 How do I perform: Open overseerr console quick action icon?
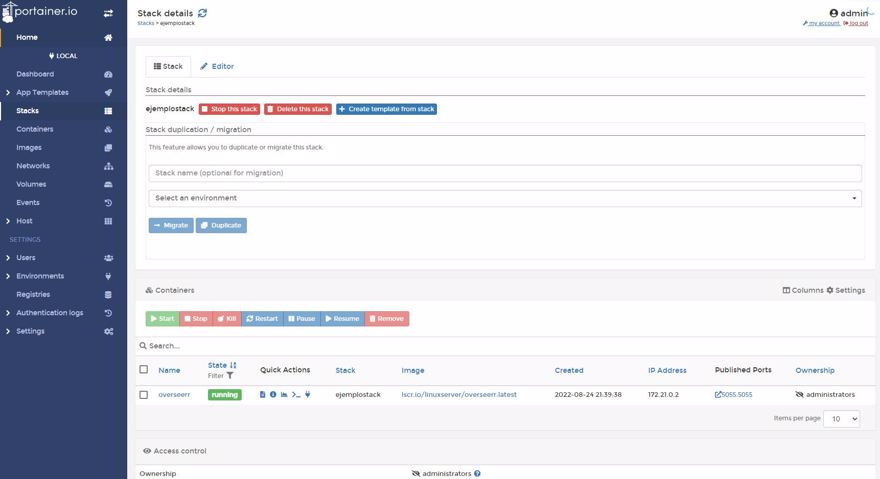(296, 395)
